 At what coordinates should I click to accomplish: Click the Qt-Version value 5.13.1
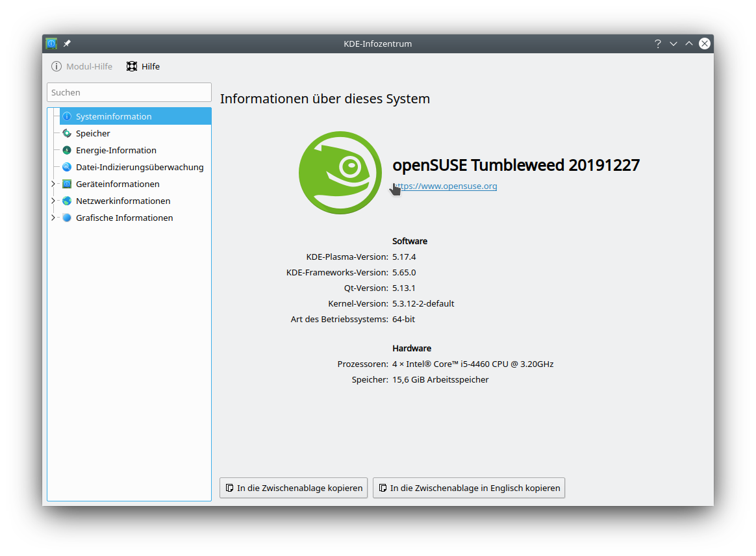[x=403, y=288]
